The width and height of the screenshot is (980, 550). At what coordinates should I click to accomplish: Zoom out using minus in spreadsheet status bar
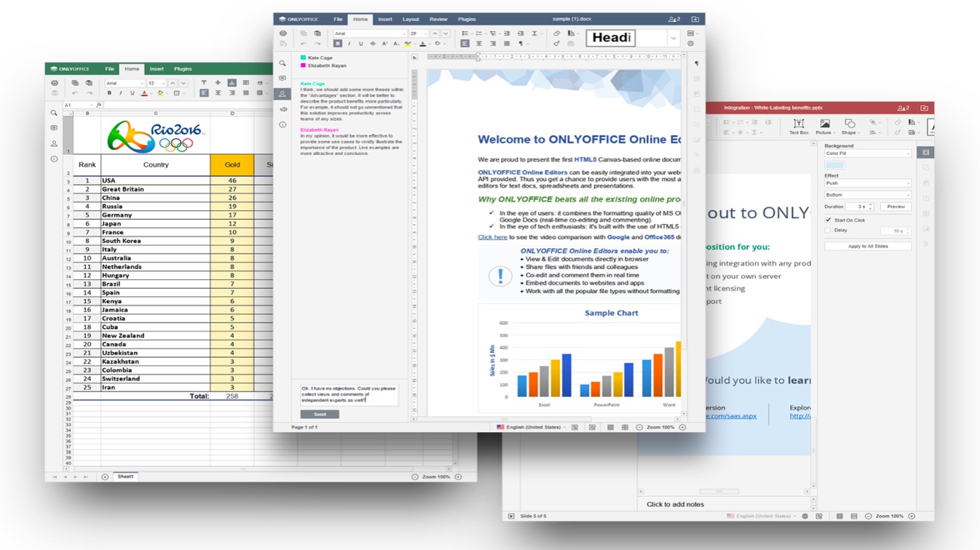pos(415,477)
